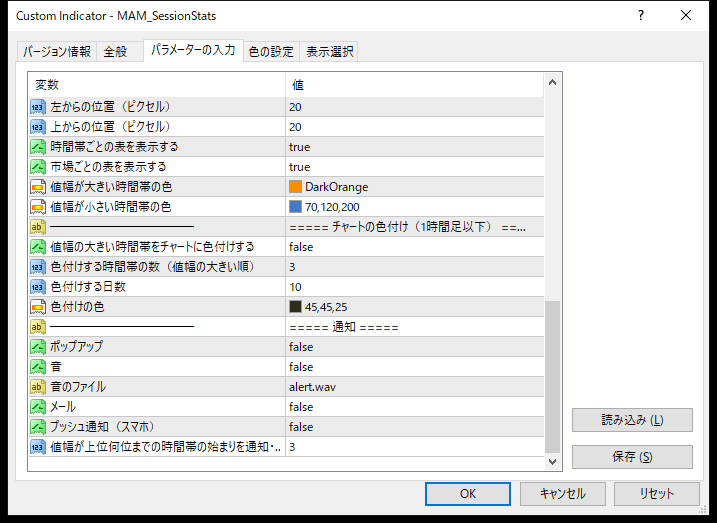This screenshot has height=523, width=717.
Task: Edit the alert.wav sound file value
Action: (415, 387)
